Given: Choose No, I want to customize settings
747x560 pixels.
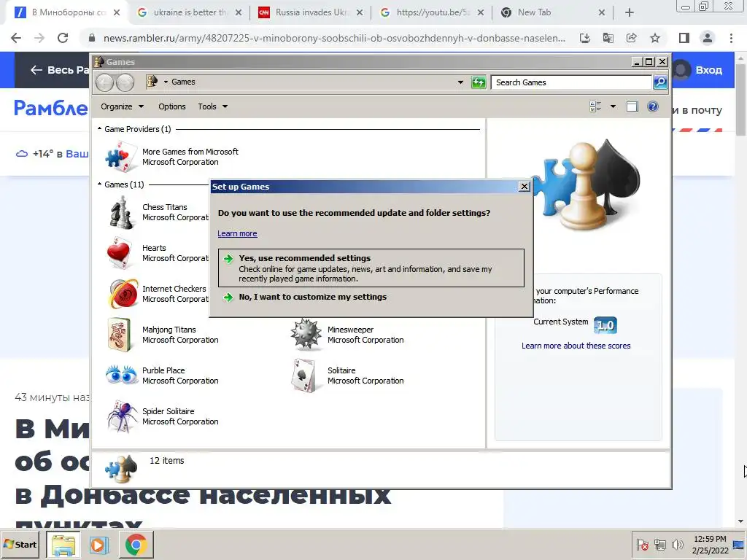Looking at the screenshot, I should [312, 297].
